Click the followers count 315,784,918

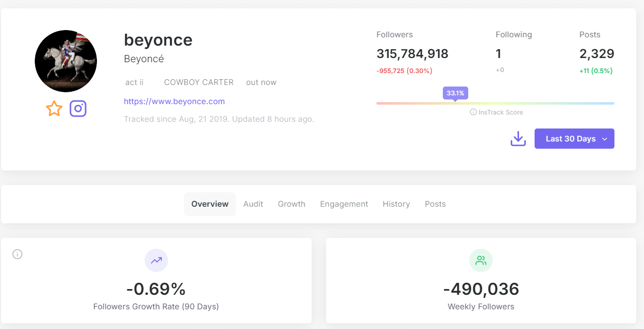[412, 54]
